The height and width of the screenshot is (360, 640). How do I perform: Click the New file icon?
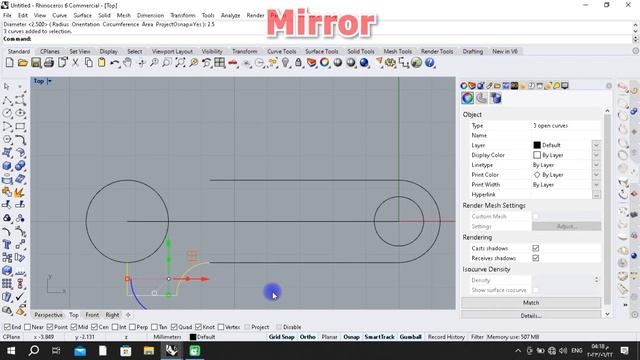click(9, 62)
